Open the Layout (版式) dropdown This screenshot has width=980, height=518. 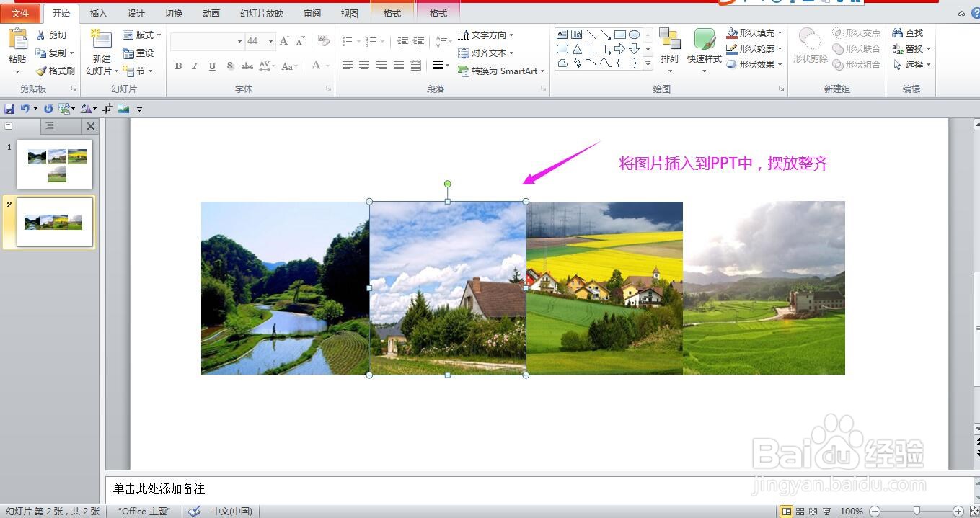[141, 35]
